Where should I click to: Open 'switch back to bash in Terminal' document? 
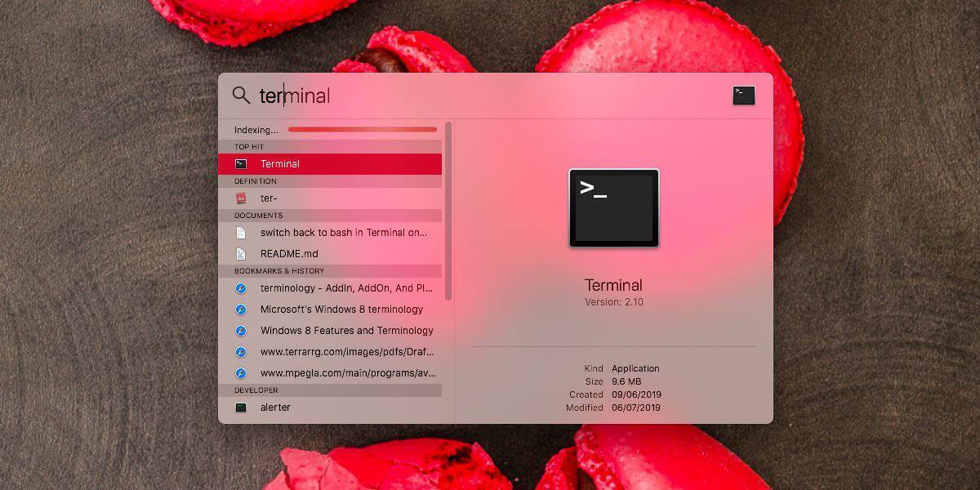pyautogui.click(x=330, y=233)
